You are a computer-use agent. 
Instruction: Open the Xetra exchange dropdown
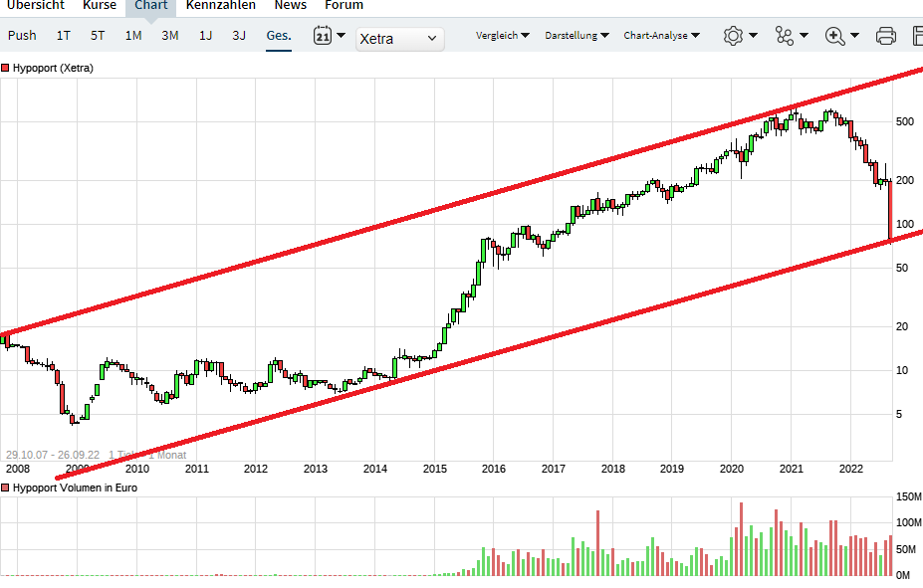(x=399, y=38)
